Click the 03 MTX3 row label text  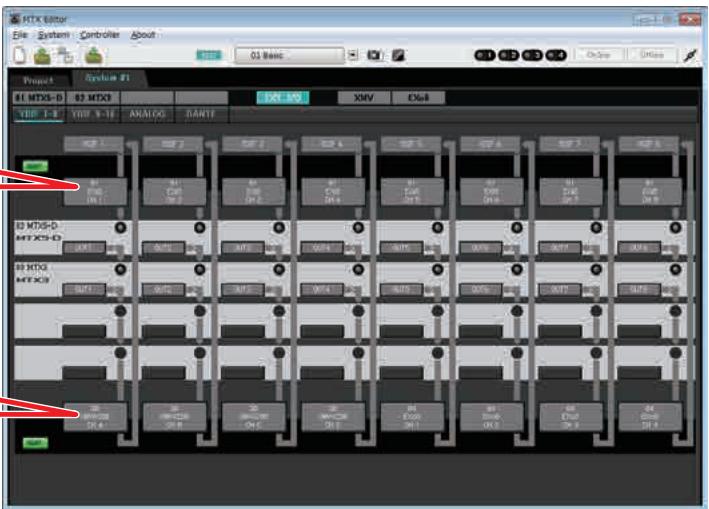pyautogui.click(x=32, y=267)
